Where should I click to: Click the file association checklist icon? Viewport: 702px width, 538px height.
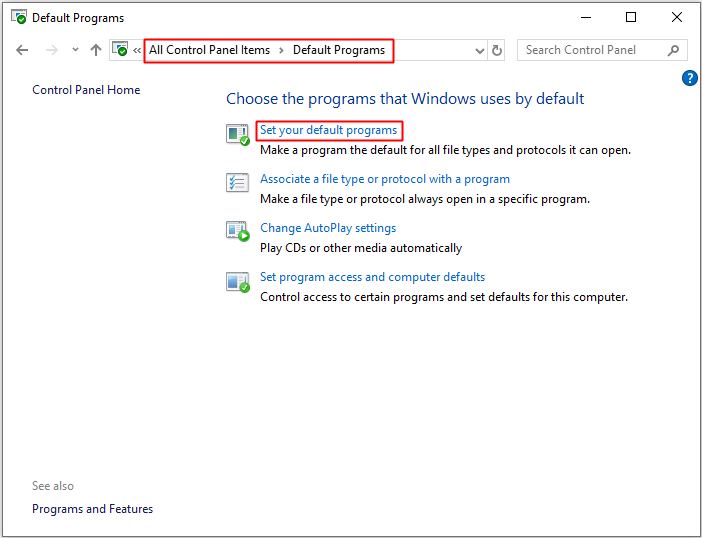(x=237, y=183)
